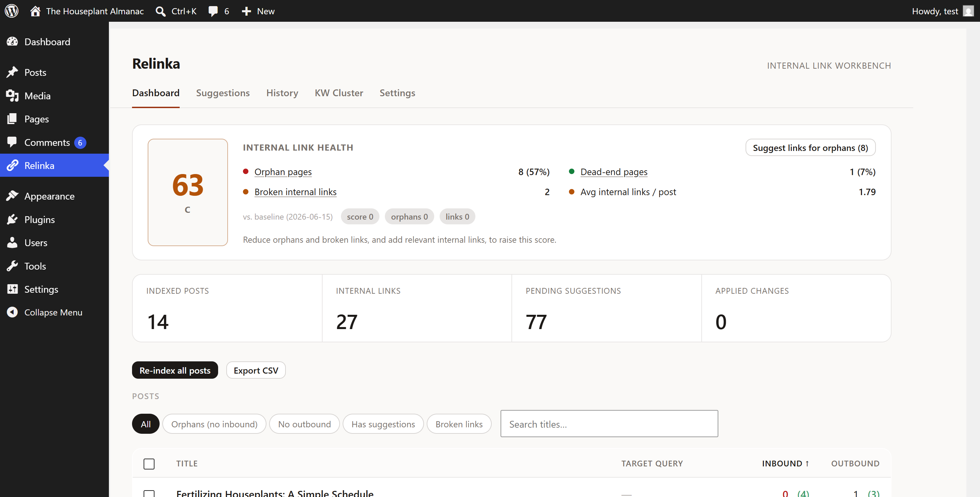980x497 pixels.
Task: Click the Settings sliders icon in sidebar
Action: (x=12, y=289)
